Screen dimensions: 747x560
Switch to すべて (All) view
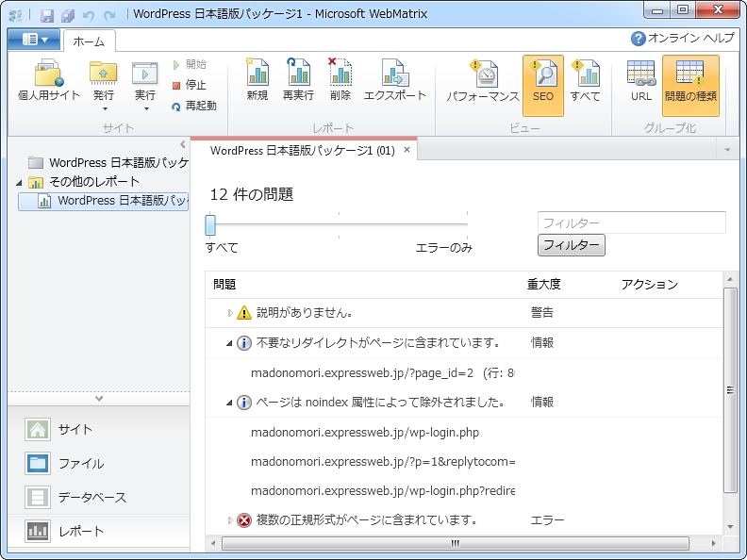point(585,81)
